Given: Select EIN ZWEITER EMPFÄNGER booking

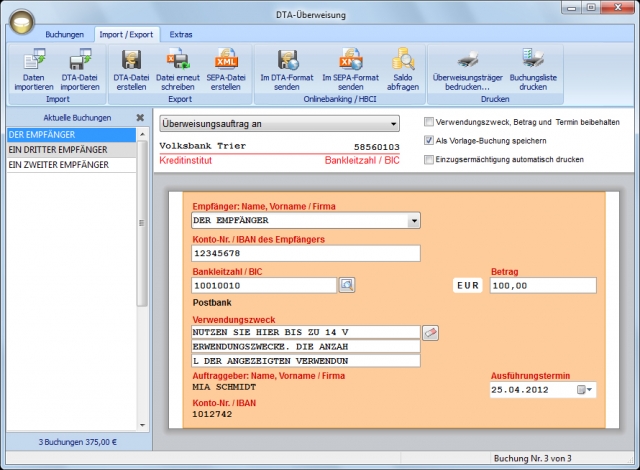Looking at the screenshot, I should click(x=71, y=165).
